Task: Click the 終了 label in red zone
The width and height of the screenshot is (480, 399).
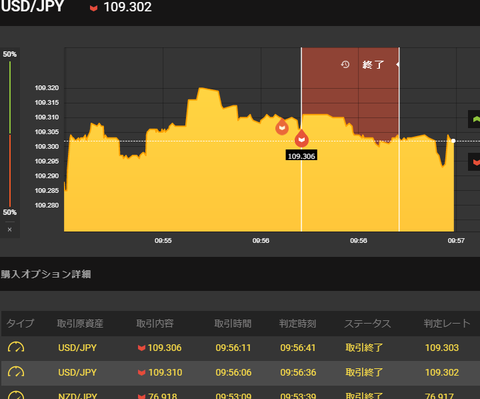Action: click(x=373, y=65)
